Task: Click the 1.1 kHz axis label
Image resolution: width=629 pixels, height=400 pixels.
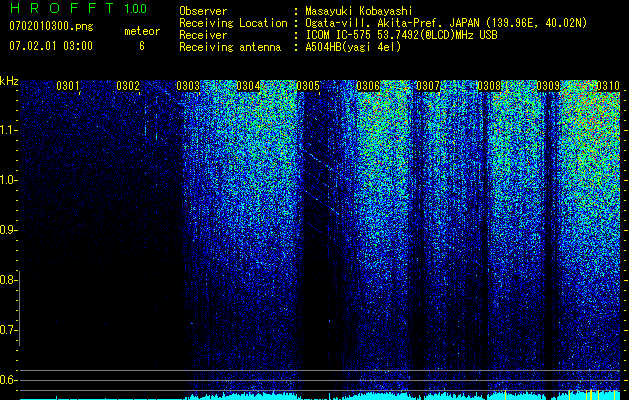Action: click(8, 130)
